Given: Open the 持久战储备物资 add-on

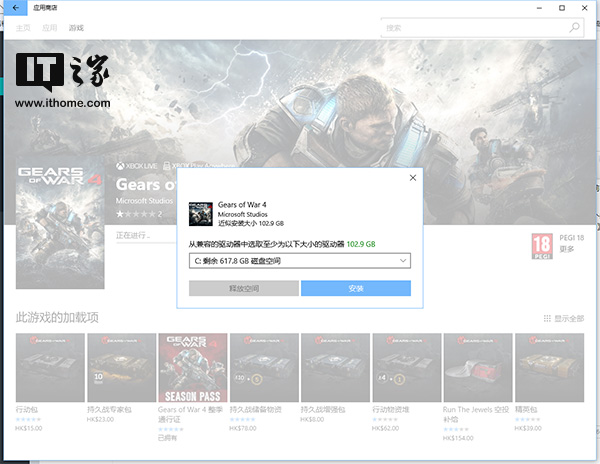Looking at the screenshot, I should (x=264, y=368).
